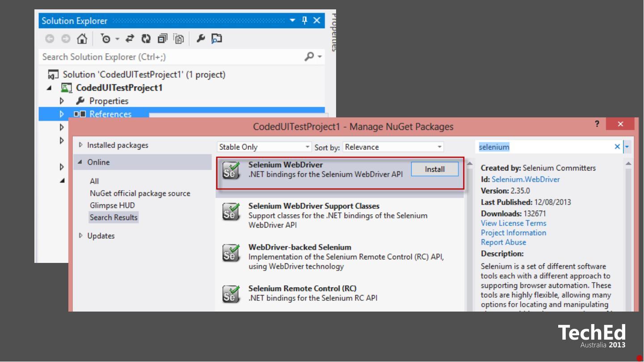The image size is (644, 362).
Task: Click the Collapse All icon
Action: [x=162, y=39]
